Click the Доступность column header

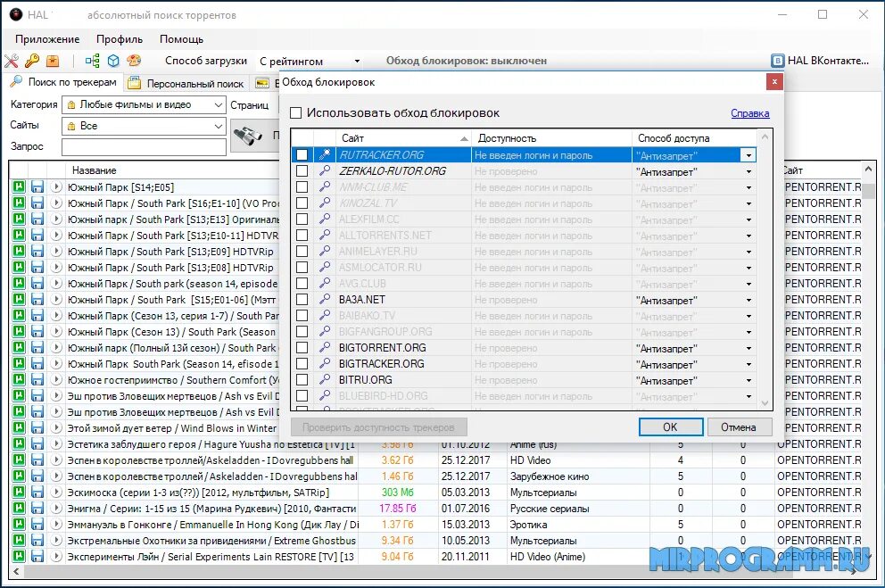pyautogui.click(x=551, y=138)
